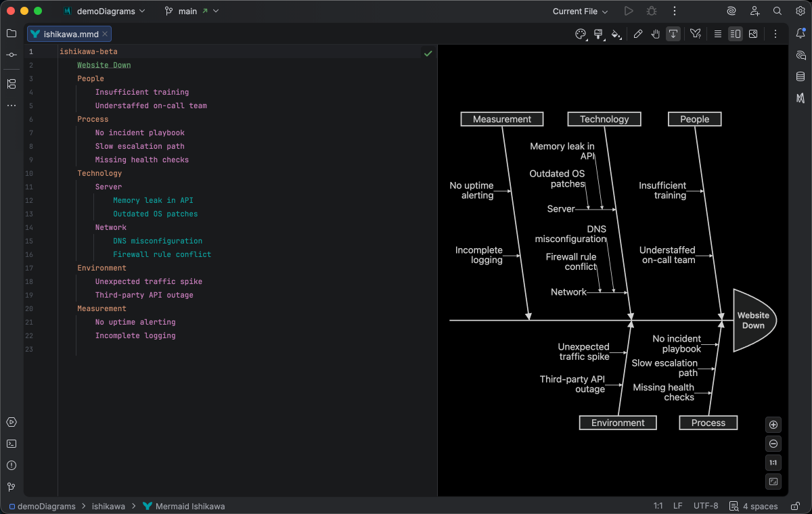812x514 pixels.
Task: Open the Structure tool window
Action: pyautogui.click(x=12, y=84)
